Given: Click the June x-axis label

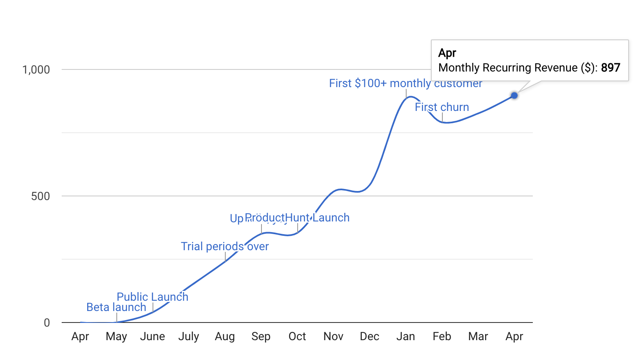Looking at the screenshot, I should click(152, 336).
